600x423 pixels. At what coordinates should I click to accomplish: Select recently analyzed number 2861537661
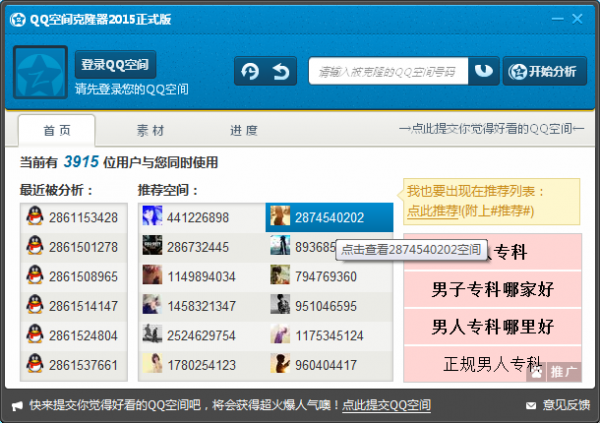pos(83,365)
